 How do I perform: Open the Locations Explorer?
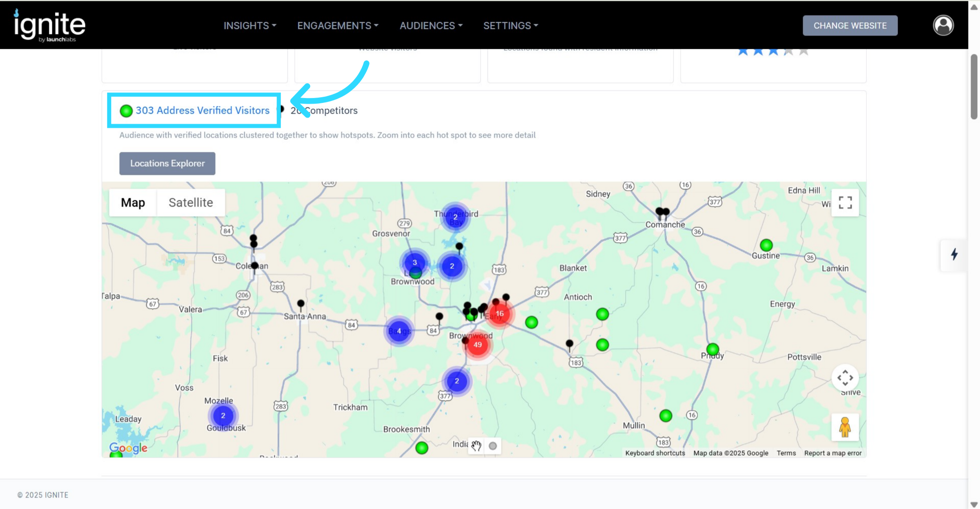point(167,163)
